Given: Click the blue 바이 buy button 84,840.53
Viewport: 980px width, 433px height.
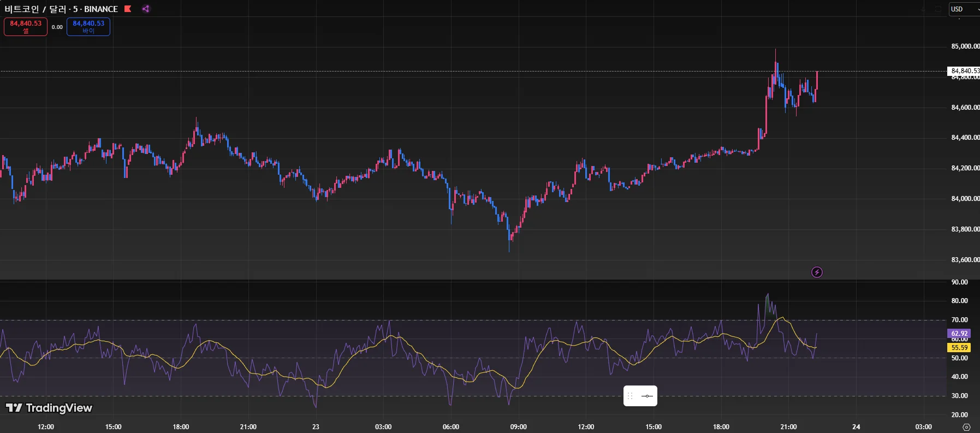Looking at the screenshot, I should pos(88,27).
